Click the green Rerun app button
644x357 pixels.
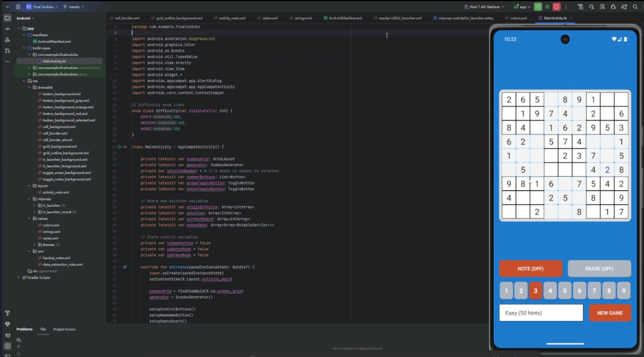click(538, 7)
